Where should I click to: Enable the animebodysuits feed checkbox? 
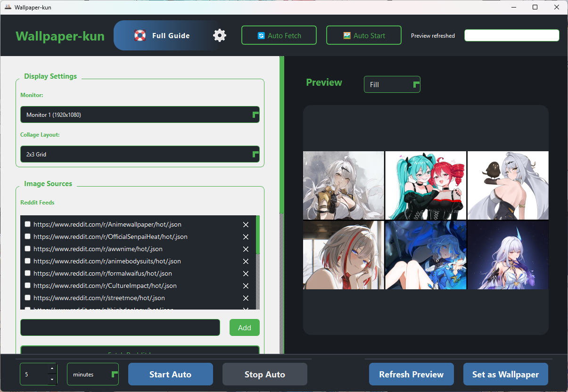pyautogui.click(x=28, y=261)
